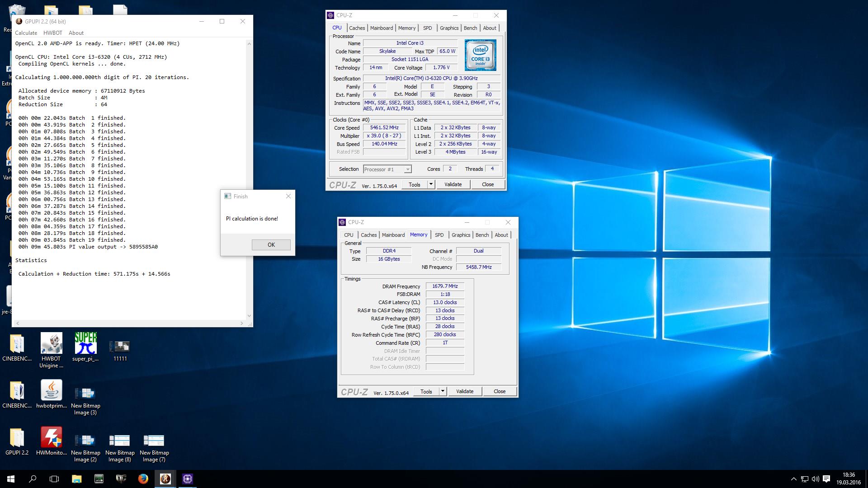Screen dimensions: 868x488
Task: Open network status tray icon
Action: coord(805,479)
